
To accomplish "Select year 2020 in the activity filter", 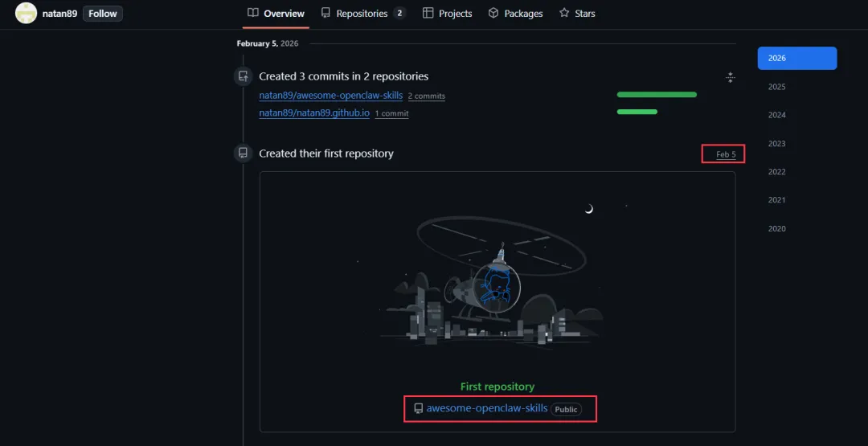I will click(776, 228).
